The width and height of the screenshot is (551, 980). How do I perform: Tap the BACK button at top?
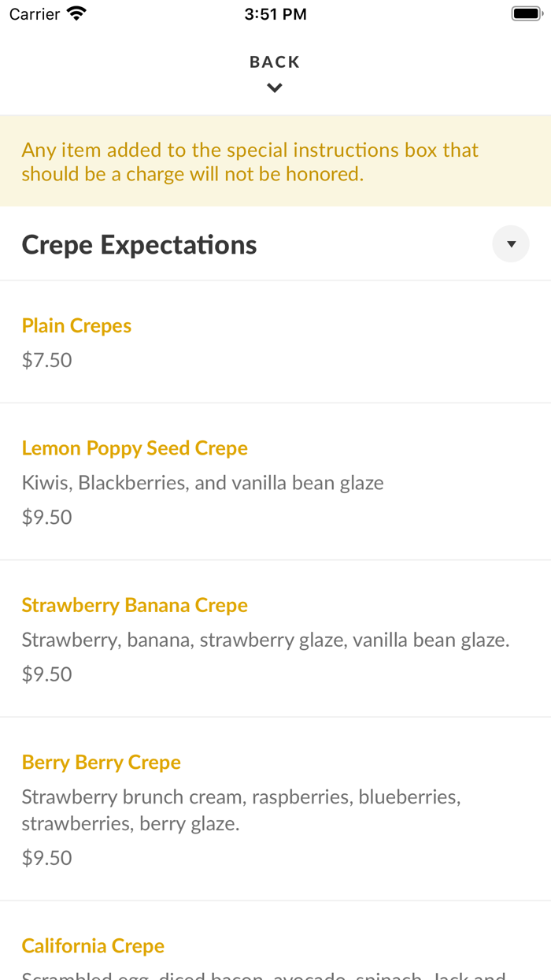tap(275, 62)
